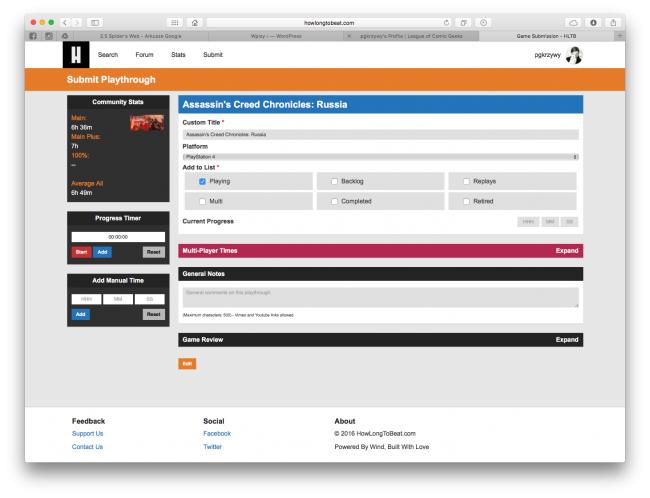The width and height of the screenshot is (650, 498).
Task: Check the Completed checkbox
Action: click(335, 202)
